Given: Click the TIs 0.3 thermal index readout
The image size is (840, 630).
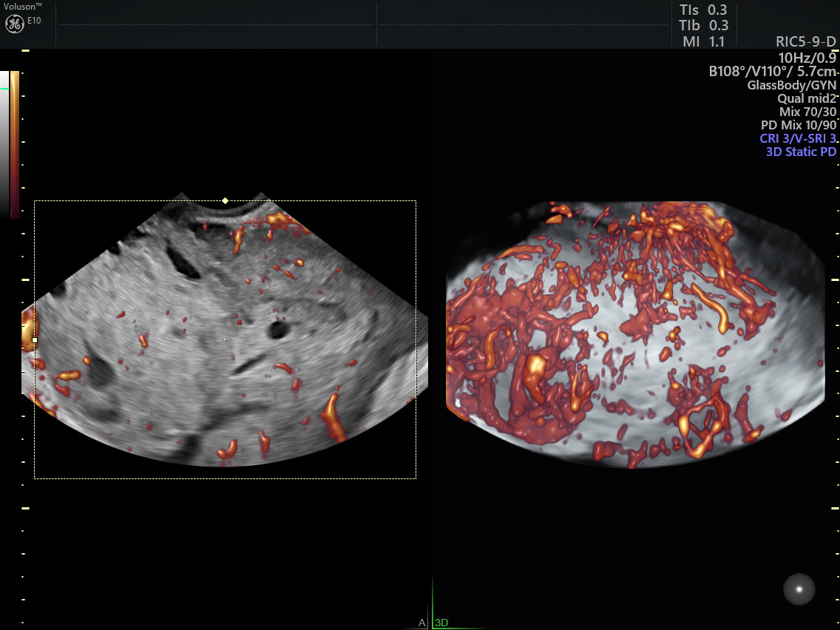Looking at the screenshot, I should (x=703, y=10).
